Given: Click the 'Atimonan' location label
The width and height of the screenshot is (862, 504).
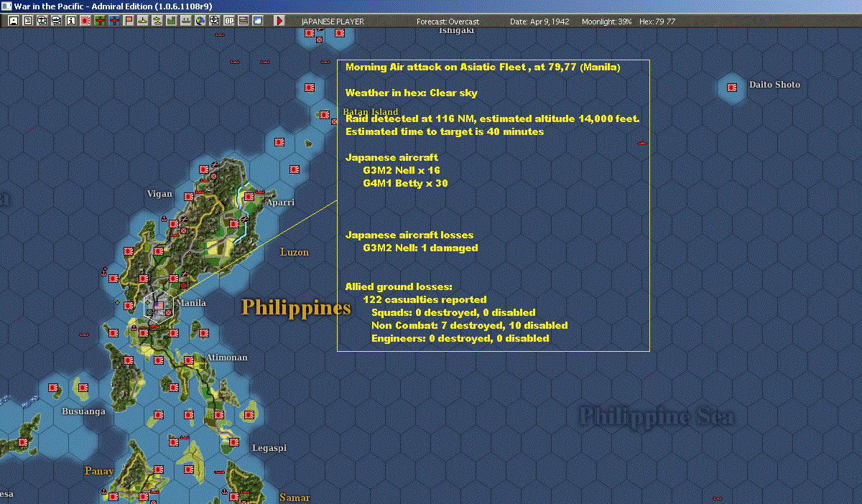Looking at the screenshot, I should tap(227, 358).
